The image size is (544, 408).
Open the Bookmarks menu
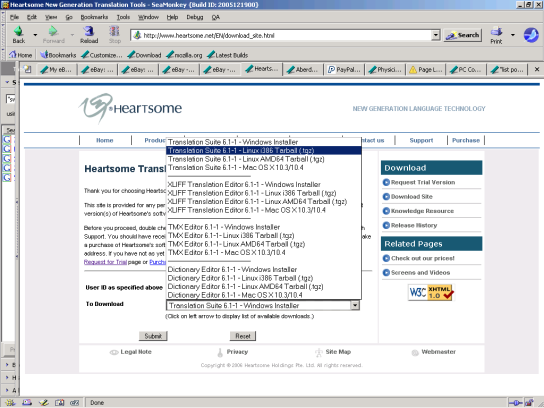click(x=94, y=17)
